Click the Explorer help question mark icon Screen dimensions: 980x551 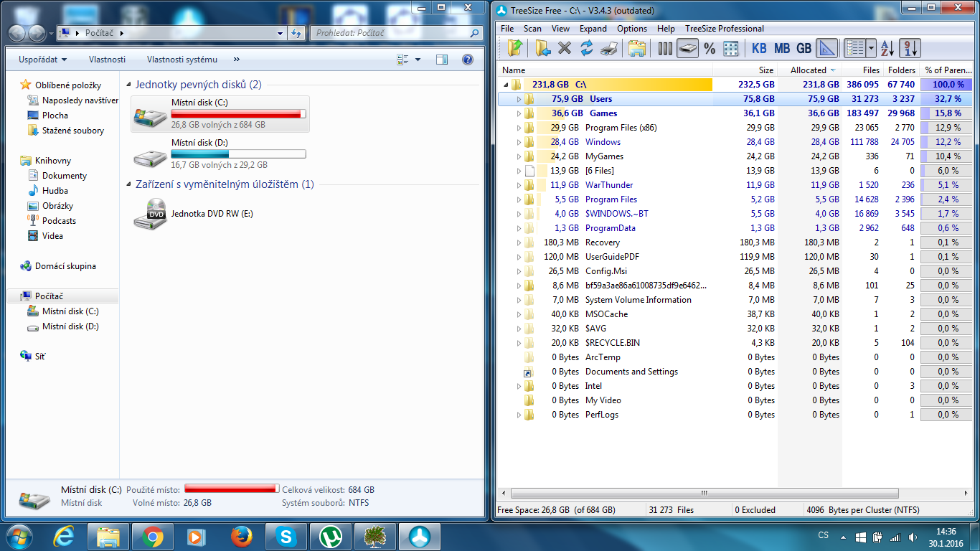click(x=468, y=60)
